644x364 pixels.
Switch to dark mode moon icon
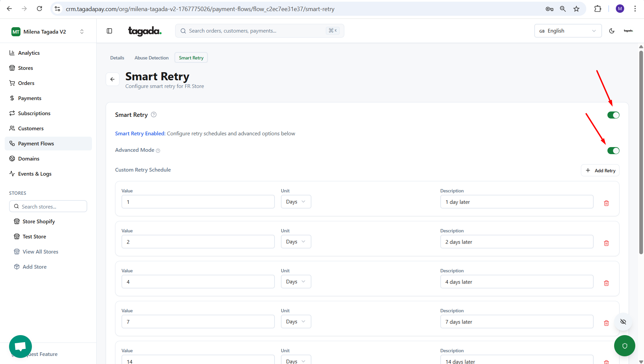coord(611,31)
